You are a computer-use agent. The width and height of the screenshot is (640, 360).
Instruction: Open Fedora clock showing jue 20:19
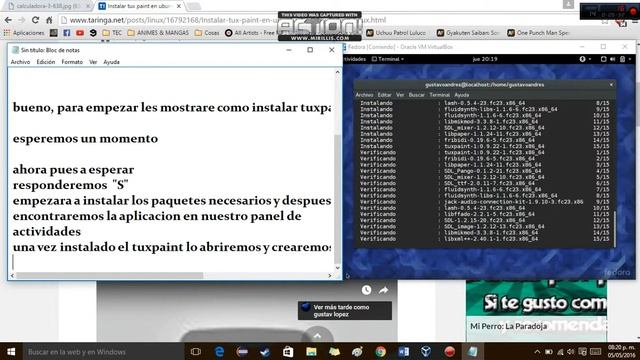484,59
